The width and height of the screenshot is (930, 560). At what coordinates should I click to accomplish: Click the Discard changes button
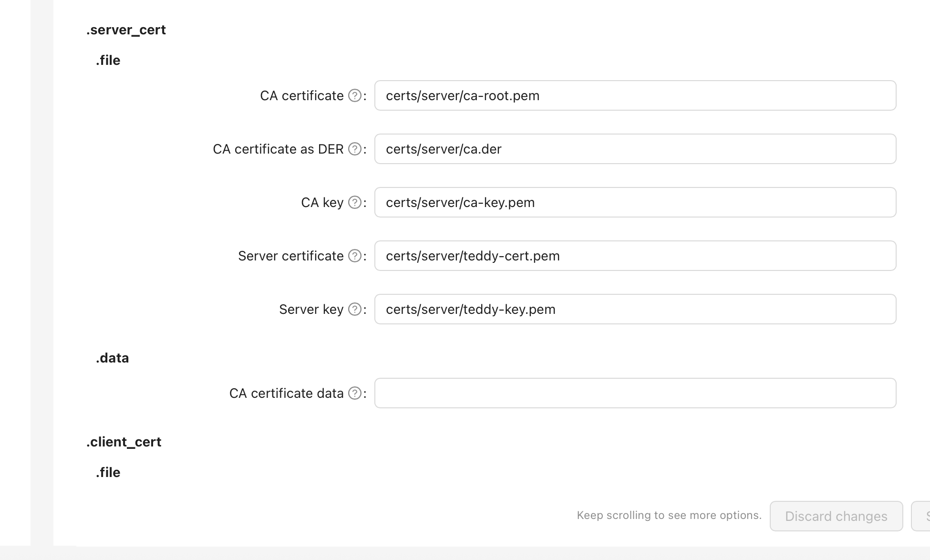pos(836,516)
